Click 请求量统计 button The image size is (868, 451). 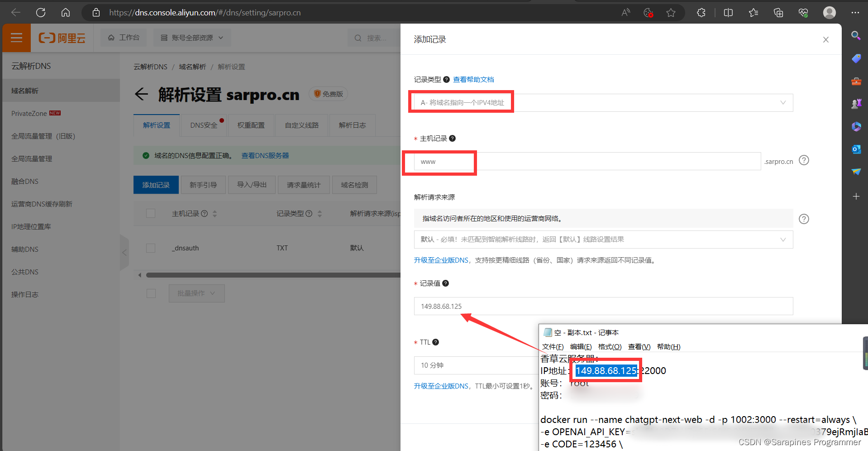click(304, 185)
